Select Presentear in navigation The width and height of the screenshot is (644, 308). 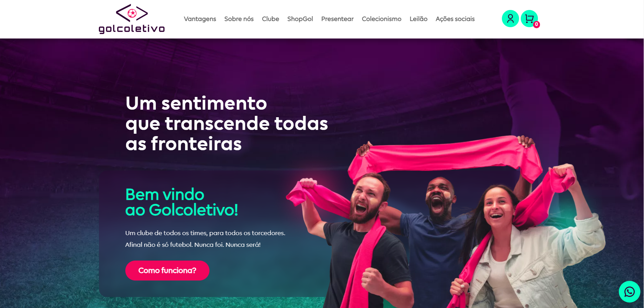(337, 19)
